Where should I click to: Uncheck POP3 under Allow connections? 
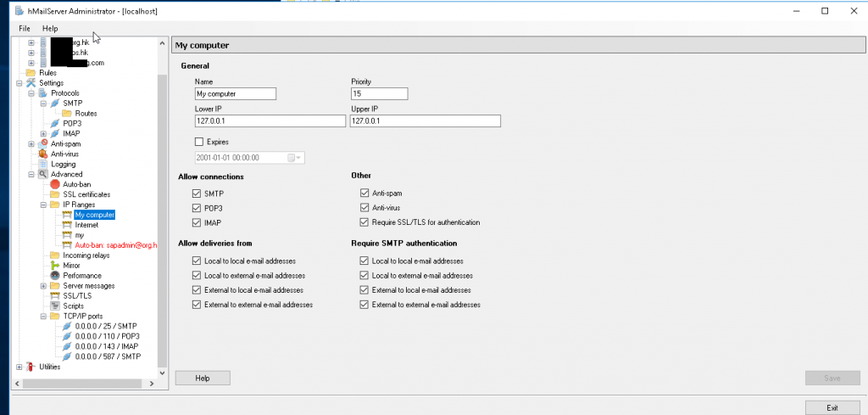[197, 208]
